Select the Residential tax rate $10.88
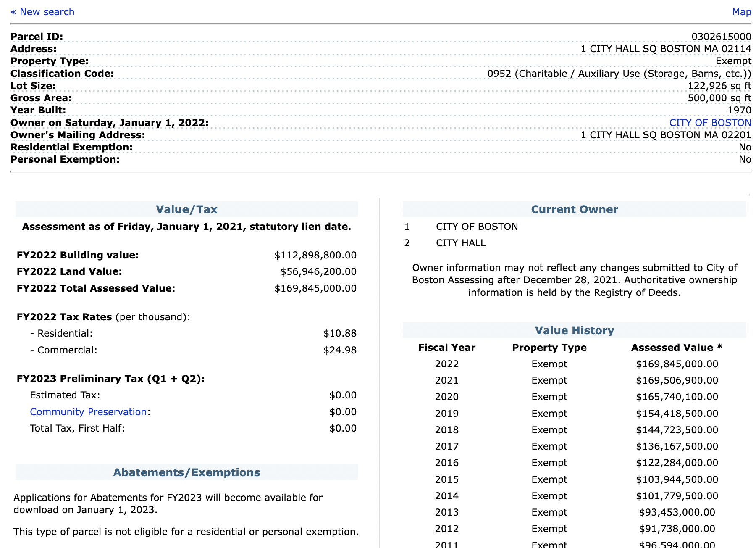The image size is (756, 548). click(x=339, y=333)
